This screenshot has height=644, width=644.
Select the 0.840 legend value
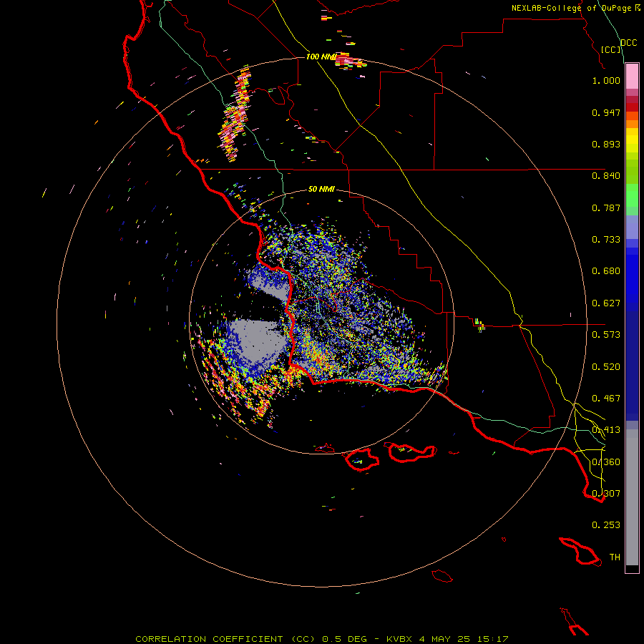tap(606, 176)
